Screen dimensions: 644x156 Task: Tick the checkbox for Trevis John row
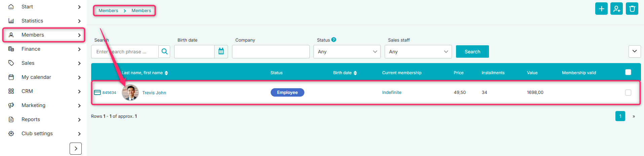pos(628,93)
